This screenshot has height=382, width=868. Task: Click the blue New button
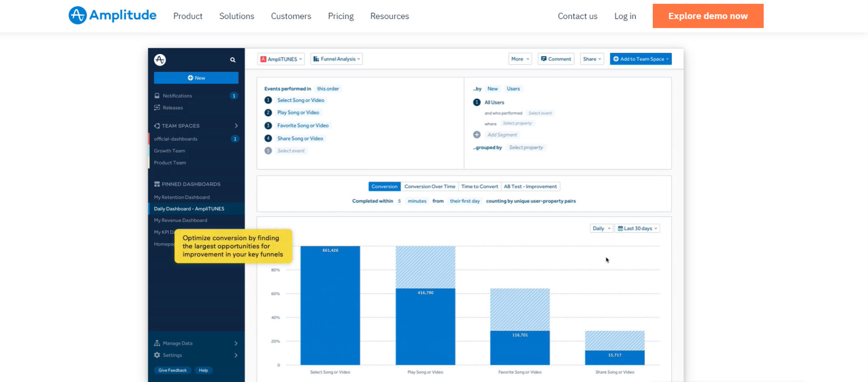click(x=196, y=78)
